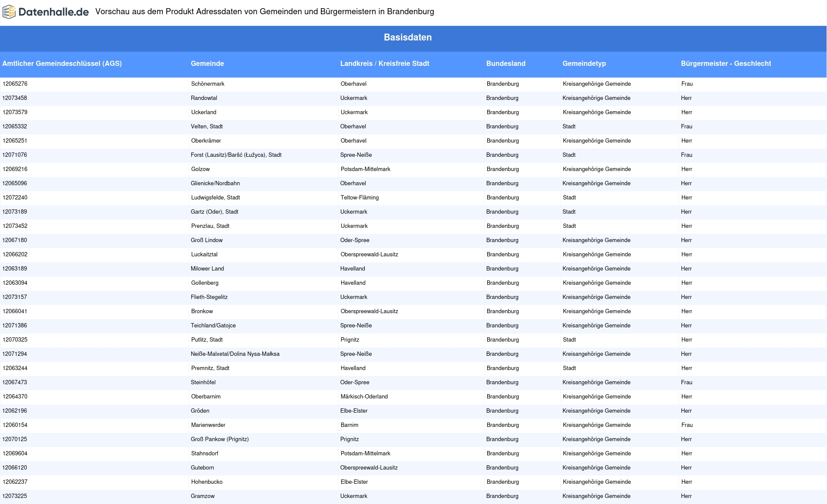Screen dimensions: 827x504
Task: Click the Schönermark municipality cell
Action: coord(208,84)
